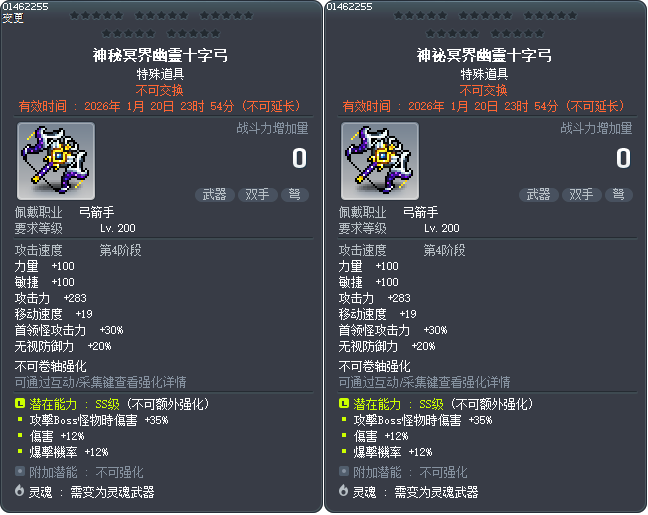The width and height of the screenshot is (648, 515).
Task: Select the 武器 tag in right tooltip
Action: (x=538, y=195)
